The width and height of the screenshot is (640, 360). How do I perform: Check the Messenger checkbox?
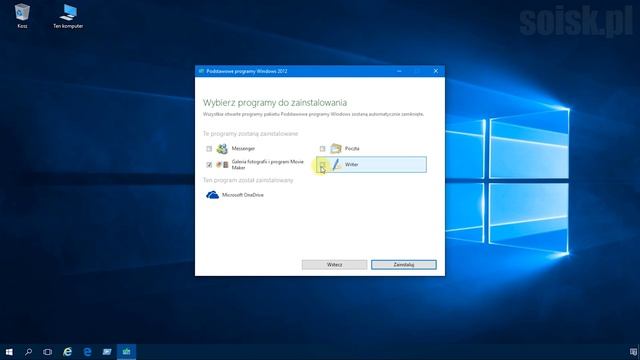pos(209,149)
